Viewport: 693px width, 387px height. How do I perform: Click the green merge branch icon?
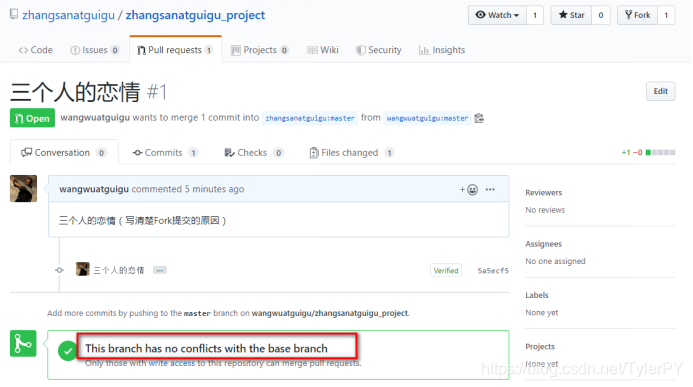(x=23, y=343)
